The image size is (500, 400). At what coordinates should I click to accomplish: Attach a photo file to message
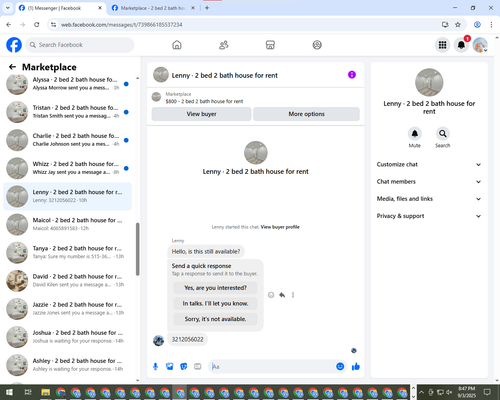[x=170, y=367]
